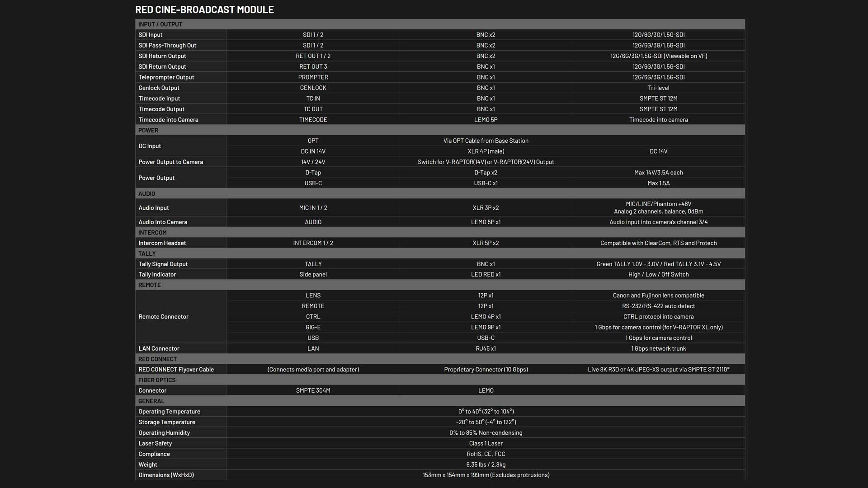The height and width of the screenshot is (488, 868).
Task: Click the FIBER OPTICS section header
Action: tap(157, 380)
